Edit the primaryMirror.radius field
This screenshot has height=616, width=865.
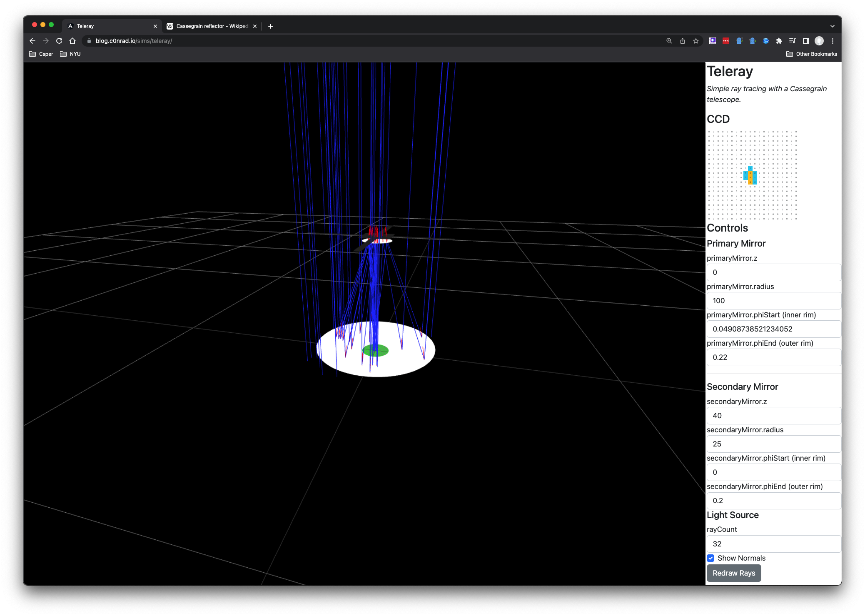click(773, 301)
